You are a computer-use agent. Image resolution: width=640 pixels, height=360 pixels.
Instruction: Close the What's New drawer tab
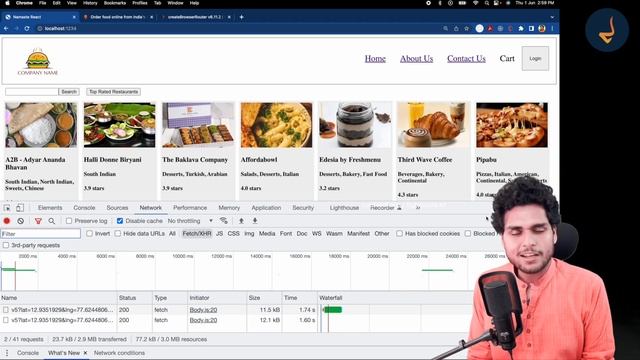(85, 353)
